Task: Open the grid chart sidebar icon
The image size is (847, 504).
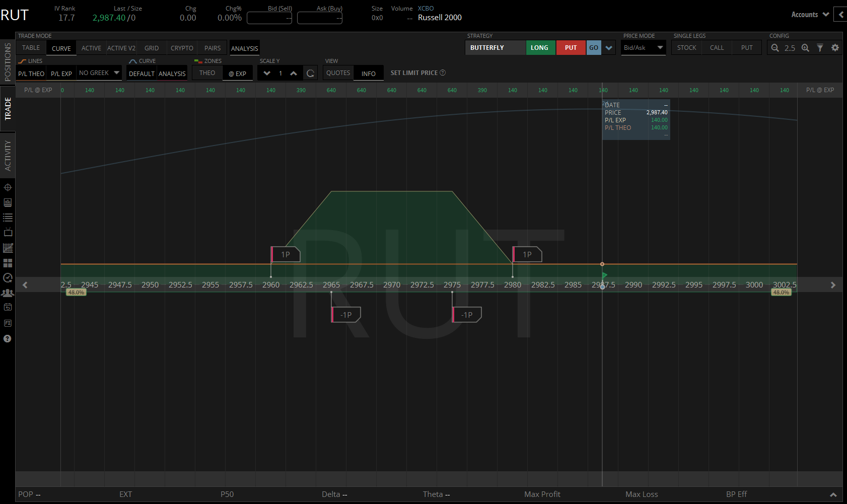Action: pos(8,248)
